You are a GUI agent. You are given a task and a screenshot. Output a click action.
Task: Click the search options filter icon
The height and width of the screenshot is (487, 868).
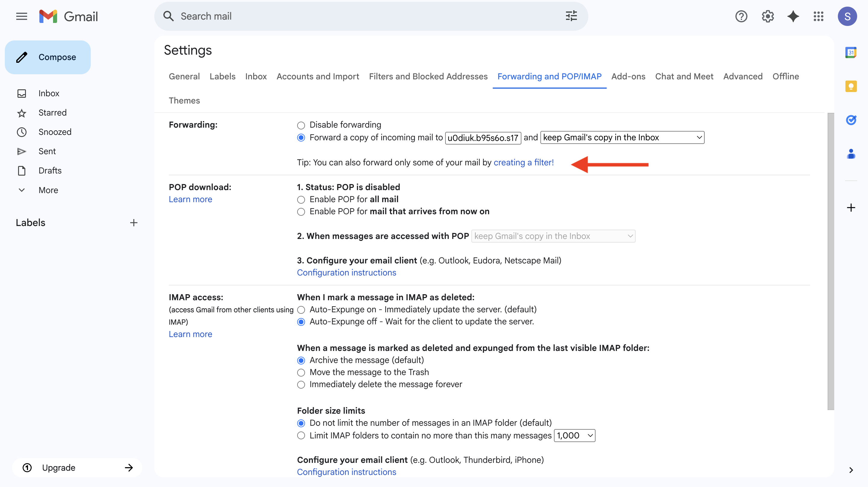pos(571,16)
